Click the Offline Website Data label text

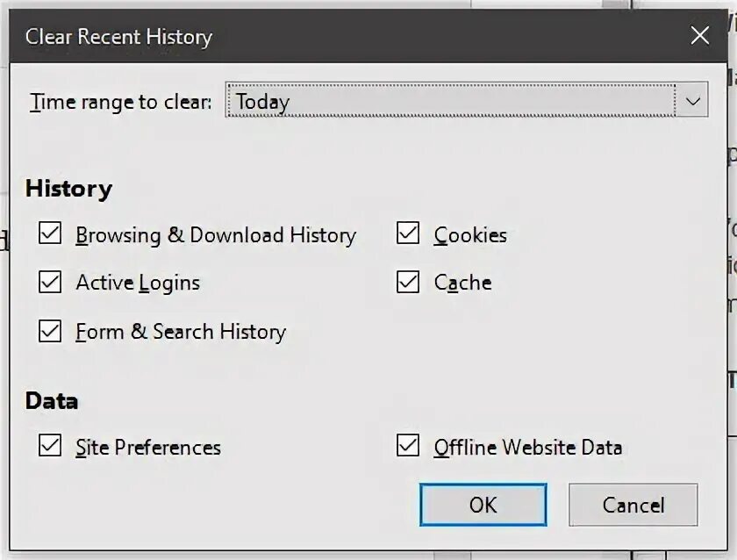point(528,448)
